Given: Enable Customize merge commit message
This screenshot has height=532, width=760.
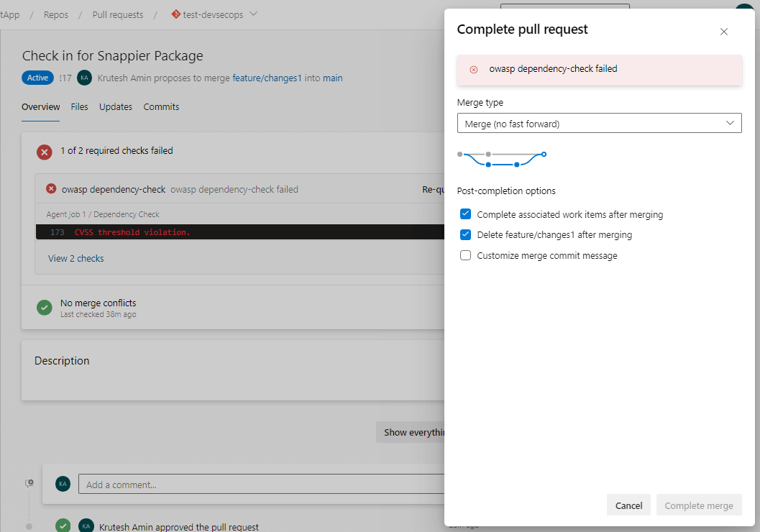Looking at the screenshot, I should pyautogui.click(x=465, y=255).
